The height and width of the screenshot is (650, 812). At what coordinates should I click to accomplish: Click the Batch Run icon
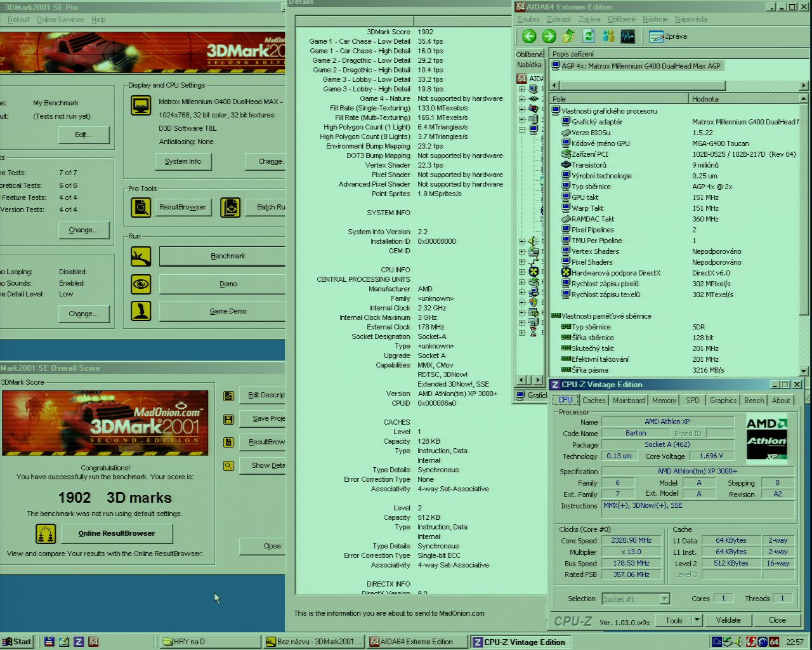coord(230,207)
